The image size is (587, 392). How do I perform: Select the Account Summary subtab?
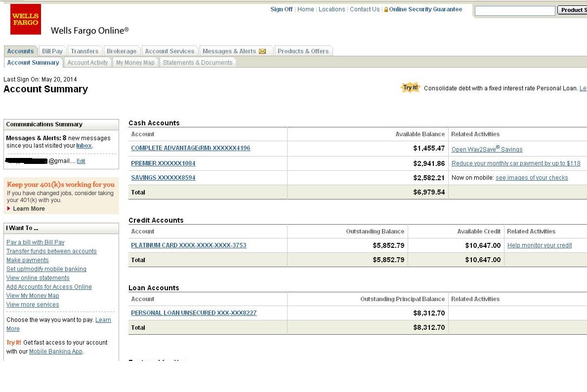(33, 63)
